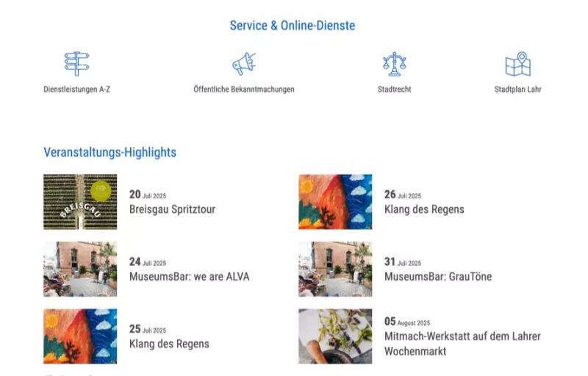This screenshot has height=376, width=588.
Task: Click the 25 Juli 2025 date
Action: click(148, 330)
